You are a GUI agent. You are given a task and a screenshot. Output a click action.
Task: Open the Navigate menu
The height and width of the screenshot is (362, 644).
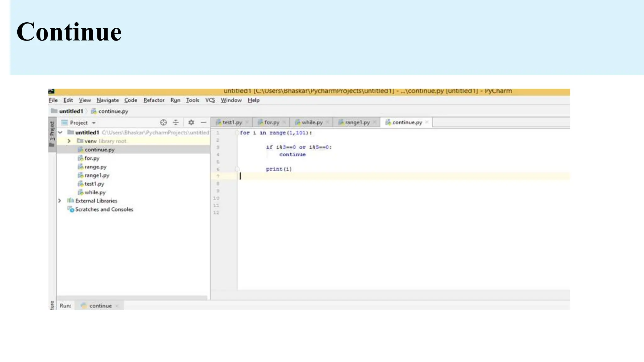point(108,100)
